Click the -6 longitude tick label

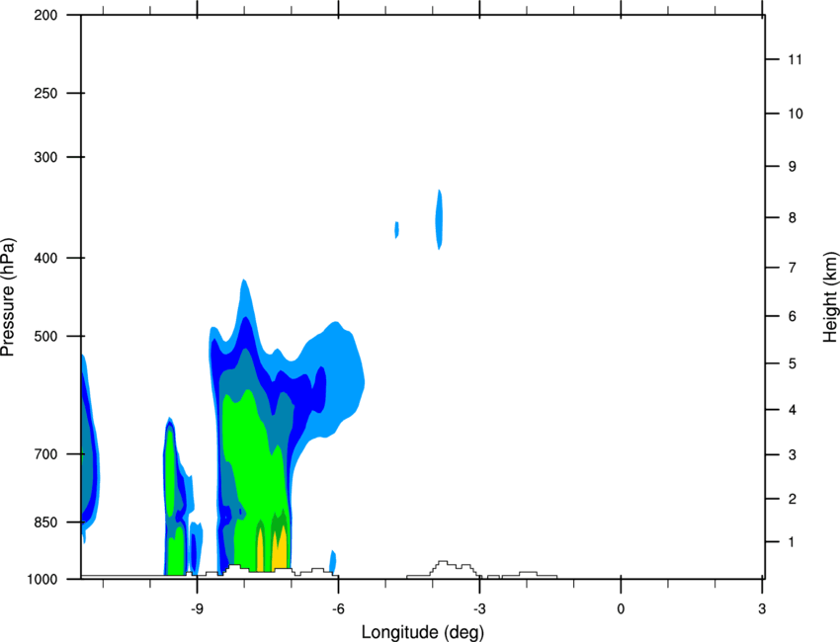(338, 608)
